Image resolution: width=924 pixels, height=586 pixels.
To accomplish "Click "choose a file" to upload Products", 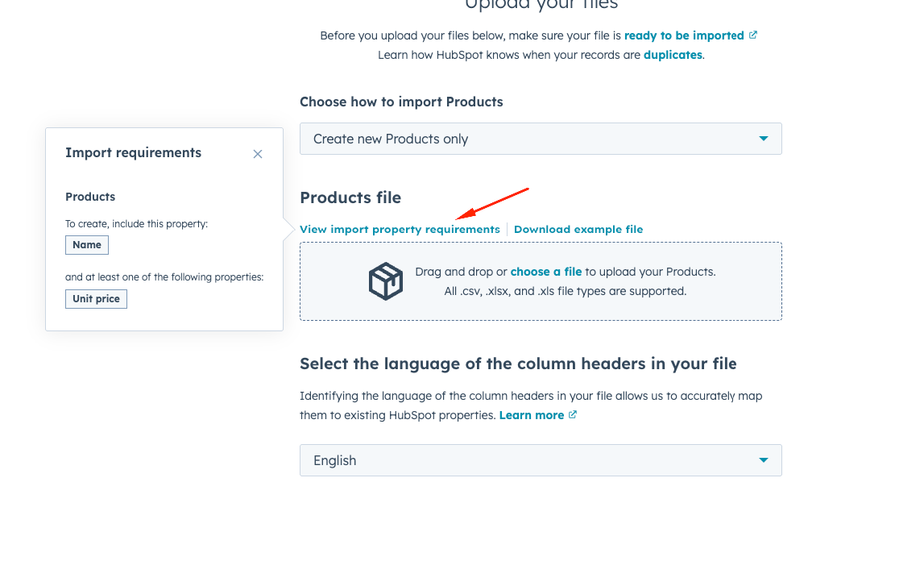I will coord(545,272).
